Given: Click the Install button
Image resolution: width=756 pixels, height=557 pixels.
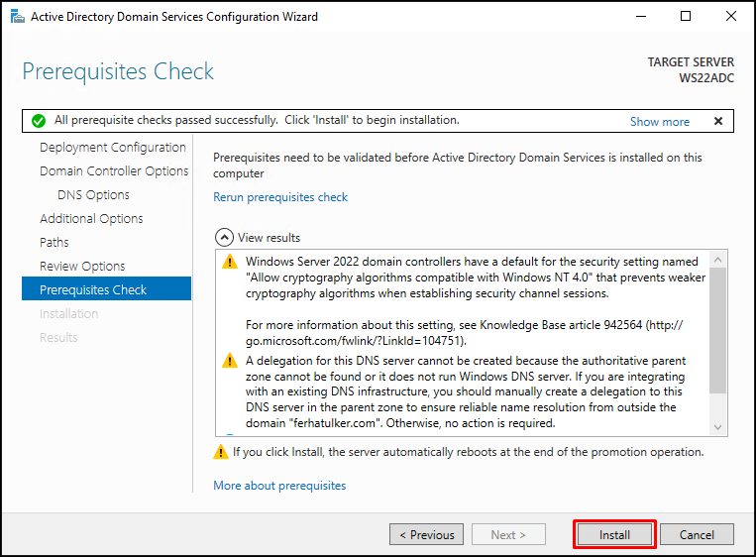Looking at the screenshot, I should click(614, 534).
